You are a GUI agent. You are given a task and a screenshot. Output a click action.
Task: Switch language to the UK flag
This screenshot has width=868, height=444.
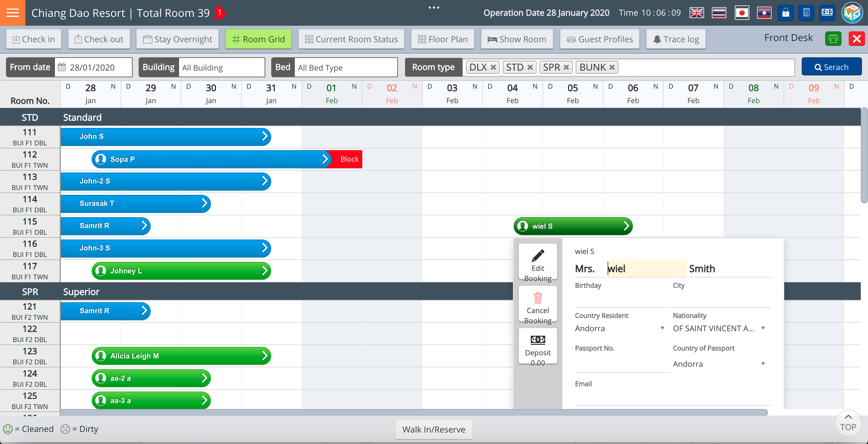click(696, 13)
